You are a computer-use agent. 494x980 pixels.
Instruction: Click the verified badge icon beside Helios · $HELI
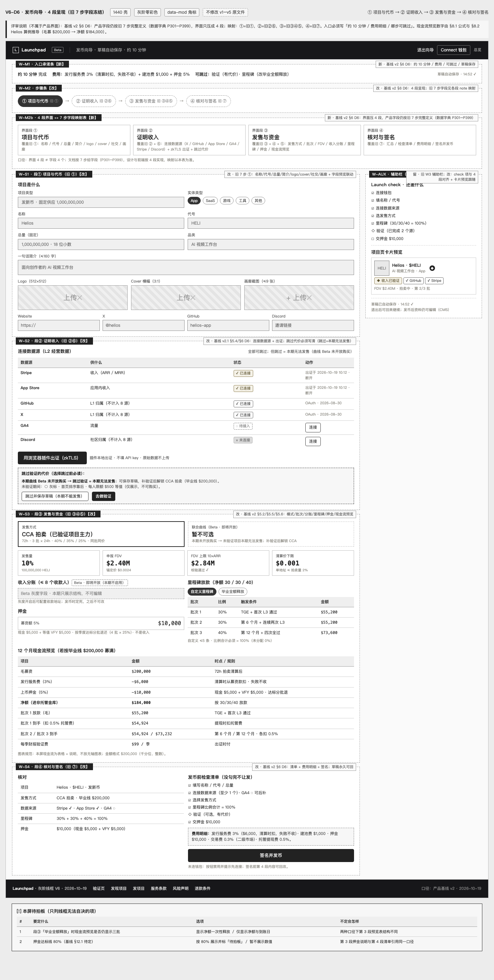tap(432, 268)
